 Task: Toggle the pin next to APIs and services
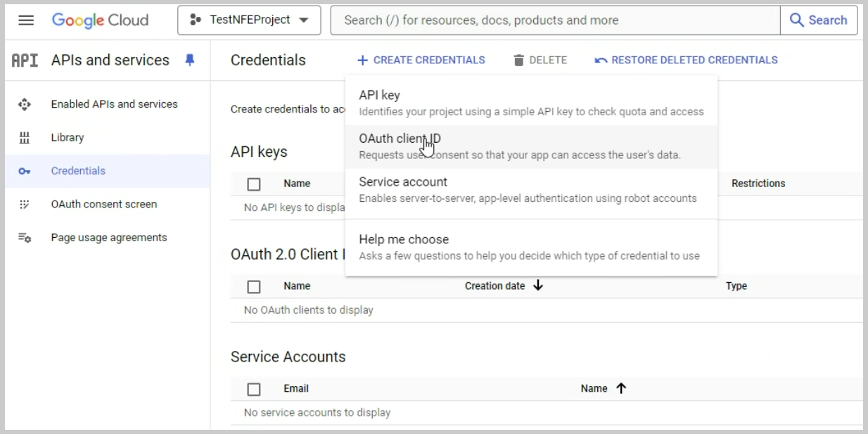point(189,60)
